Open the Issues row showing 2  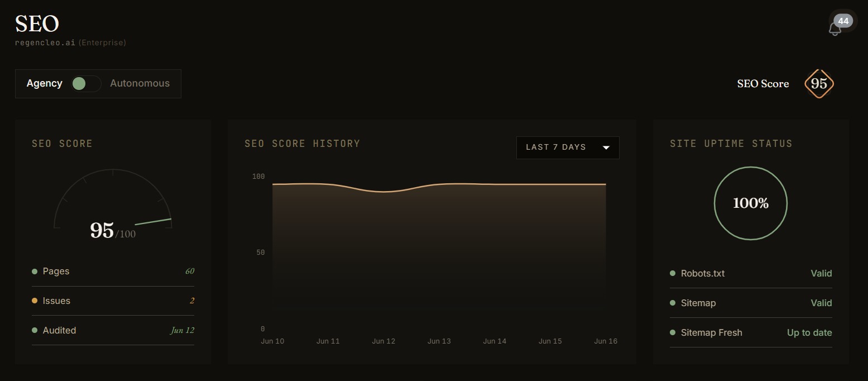[x=113, y=301]
